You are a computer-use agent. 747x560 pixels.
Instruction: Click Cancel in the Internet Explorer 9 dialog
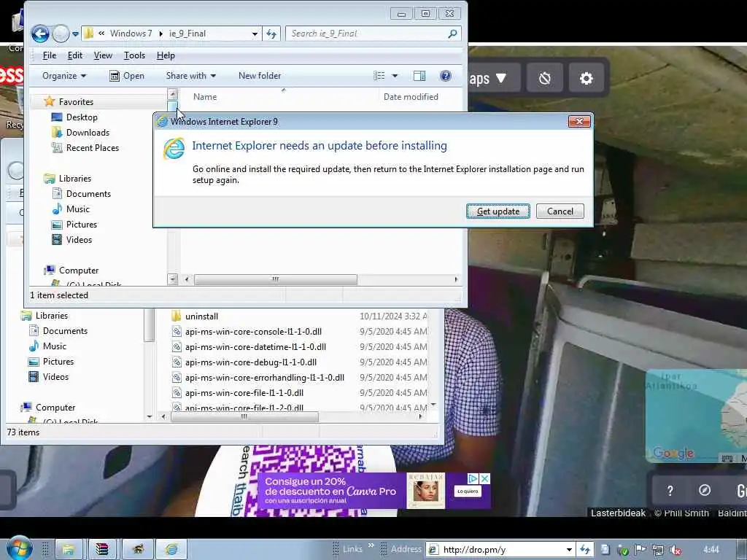point(560,211)
